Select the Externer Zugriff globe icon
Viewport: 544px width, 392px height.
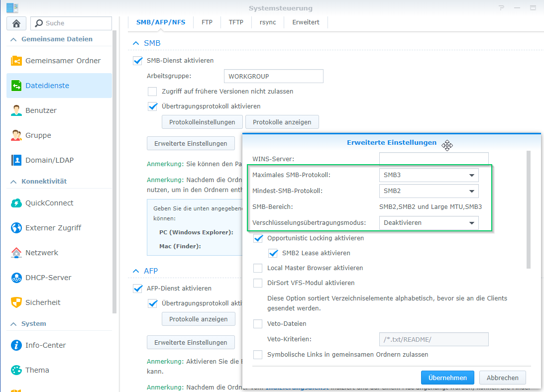pos(16,228)
